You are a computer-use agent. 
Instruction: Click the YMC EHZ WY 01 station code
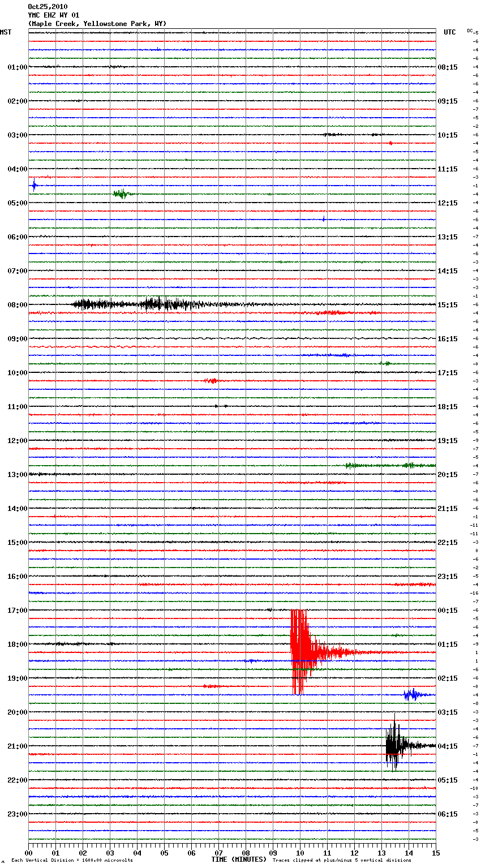54,15
